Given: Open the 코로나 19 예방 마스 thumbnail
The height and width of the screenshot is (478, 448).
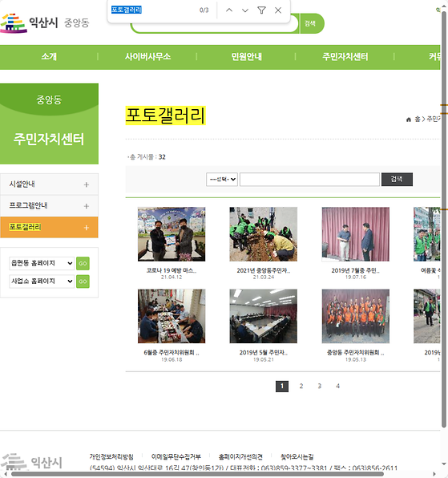Looking at the screenshot, I should tap(172, 234).
